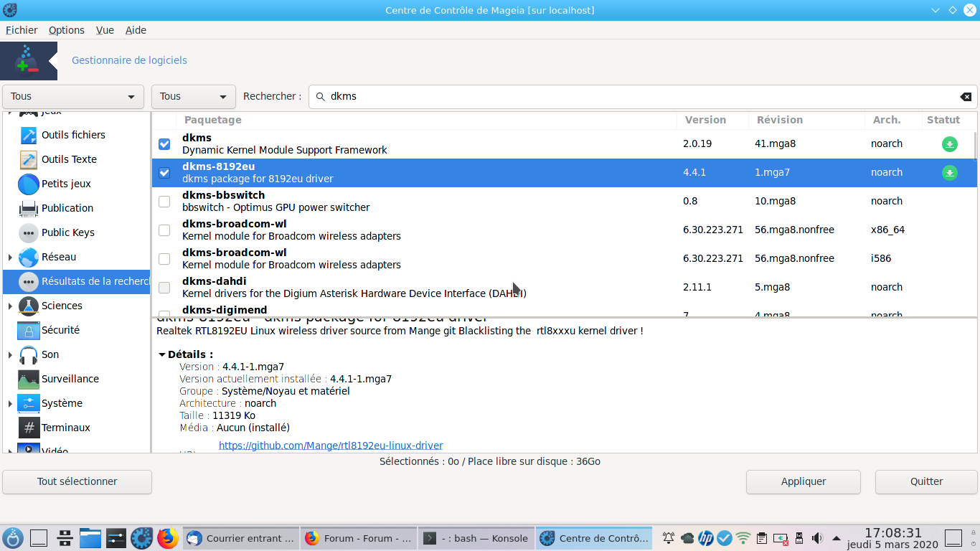Click the taskbar clock showing 17:08:31
The image size is (980, 551).
point(892,533)
